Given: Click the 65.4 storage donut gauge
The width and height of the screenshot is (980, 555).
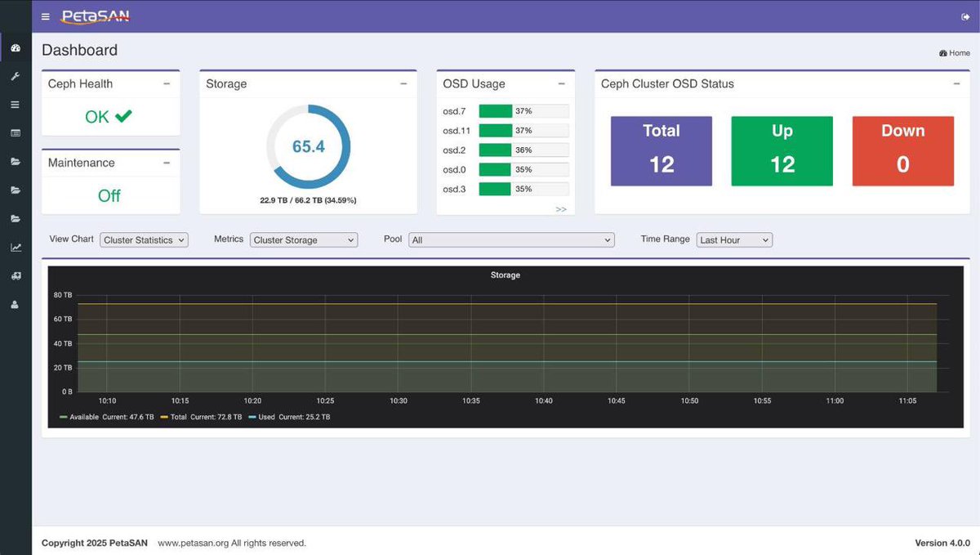Looking at the screenshot, I should (x=309, y=147).
